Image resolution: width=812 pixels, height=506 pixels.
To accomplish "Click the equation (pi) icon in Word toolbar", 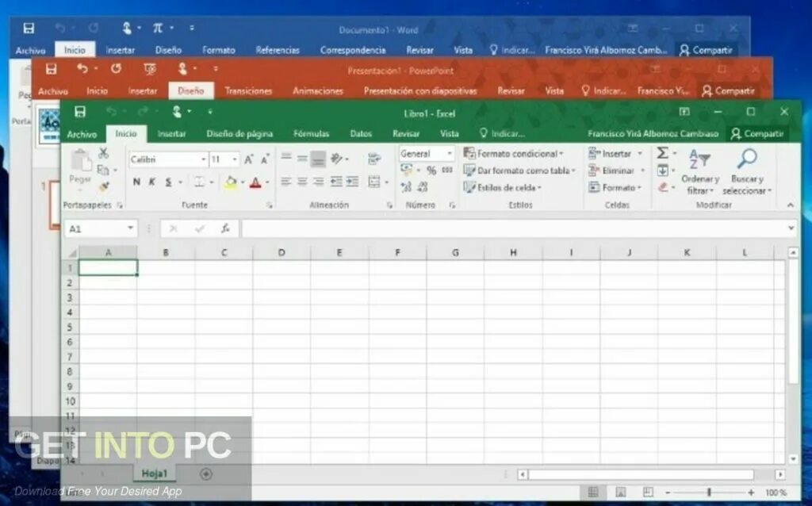I will (x=158, y=28).
